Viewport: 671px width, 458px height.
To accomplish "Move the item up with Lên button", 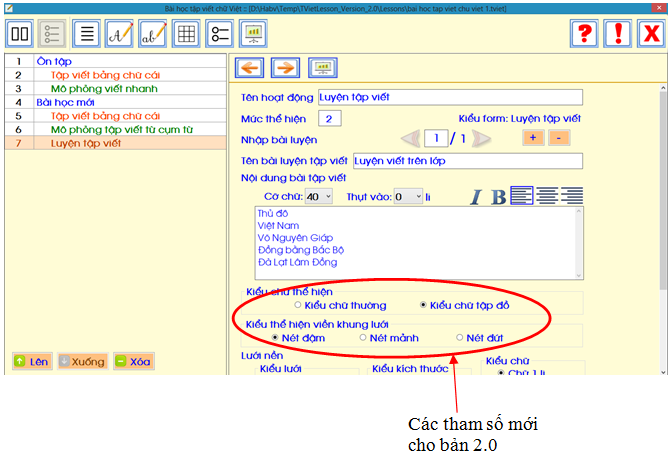I will coord(33,362).
